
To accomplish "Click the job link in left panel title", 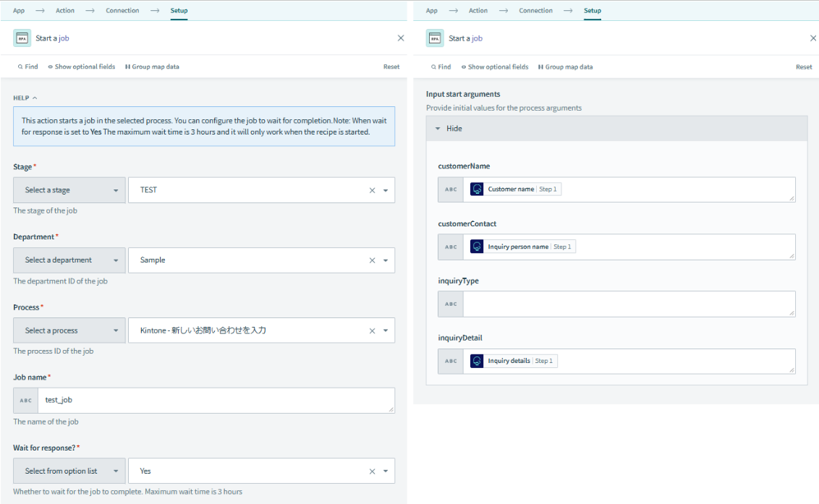I will coord(64,38).
